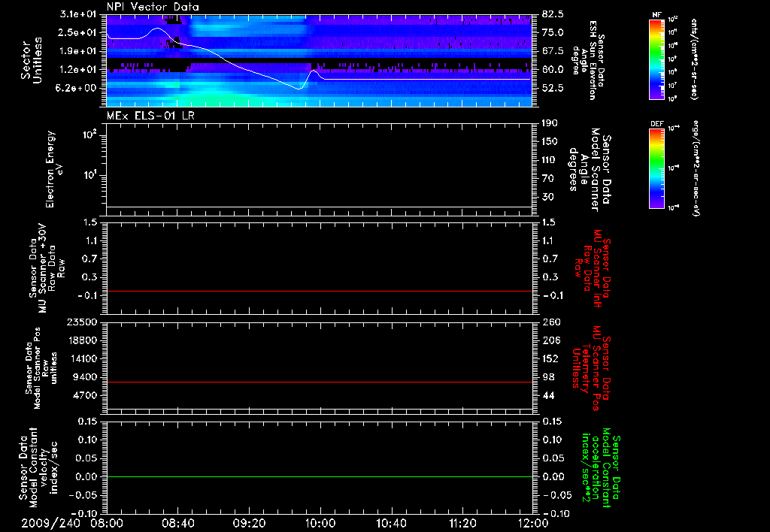Click the 1.2e+01 sector tick label
Image resolution: width=770 pixels, height=532 pixels.
(x=78, y=69)
